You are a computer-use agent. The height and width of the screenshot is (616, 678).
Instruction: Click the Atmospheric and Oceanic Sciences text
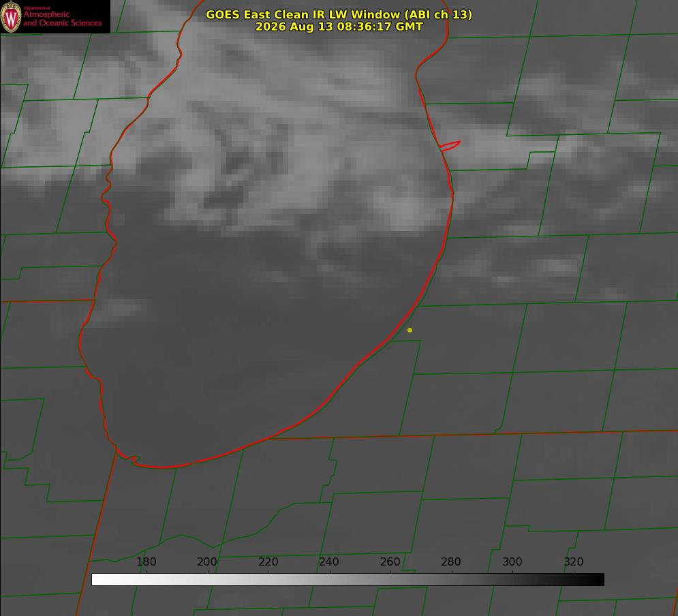pyautogui.click(x=62, y=18)
